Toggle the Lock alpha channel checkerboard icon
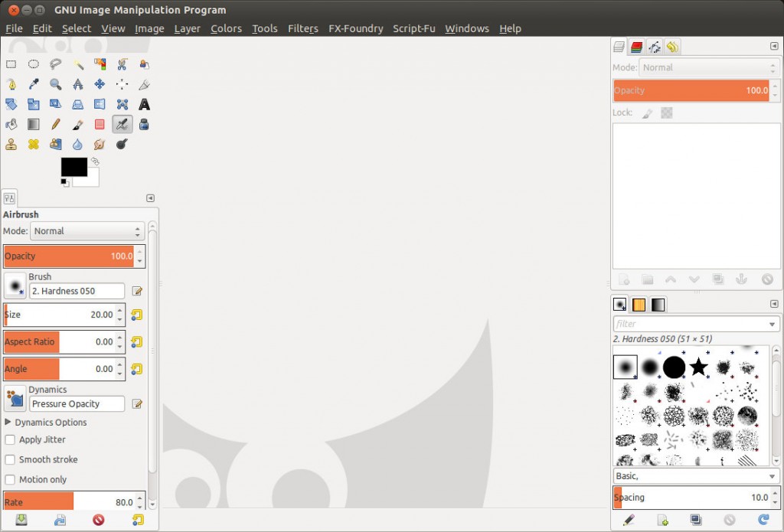Image resolution: width=784 pixels, height=532 pixels. click(667, 113)
